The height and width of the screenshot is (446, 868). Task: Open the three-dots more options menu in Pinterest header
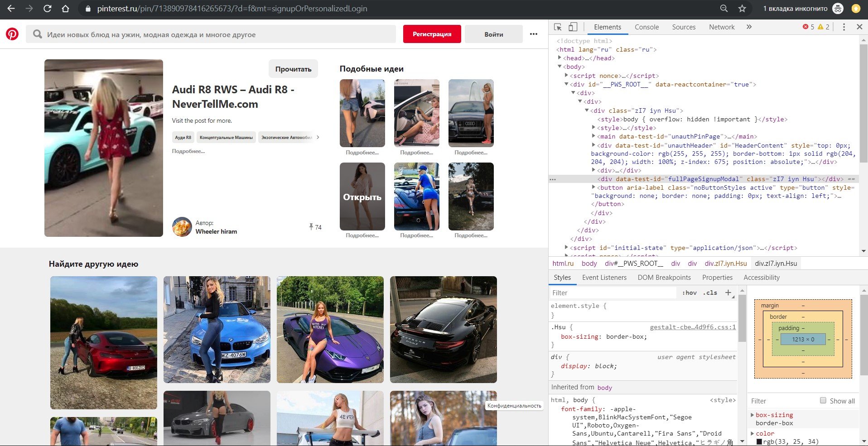pyautogui.click(x=534, y=34)
